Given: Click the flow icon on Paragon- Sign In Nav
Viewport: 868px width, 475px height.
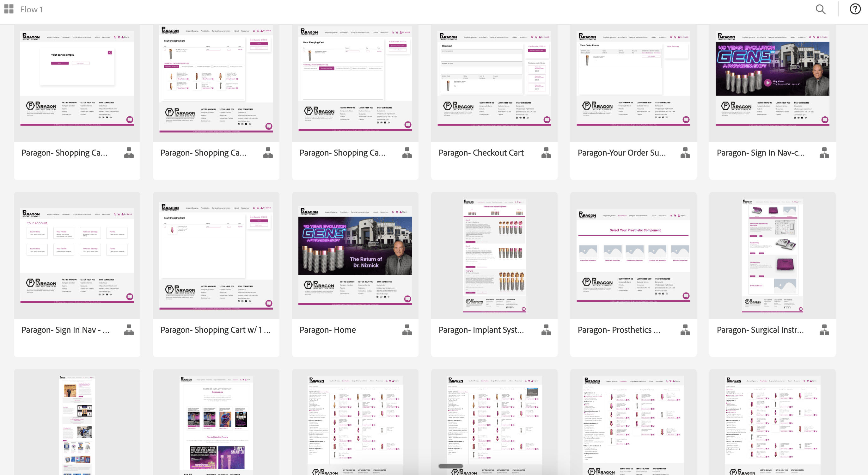Looking at the screenshot, I should pyautogui.click(x=129, y=330).
